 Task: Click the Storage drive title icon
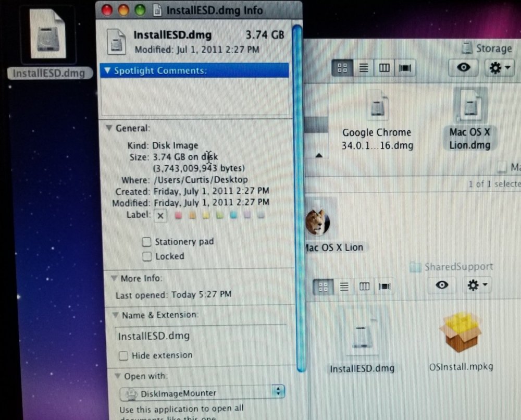point(467,48)
